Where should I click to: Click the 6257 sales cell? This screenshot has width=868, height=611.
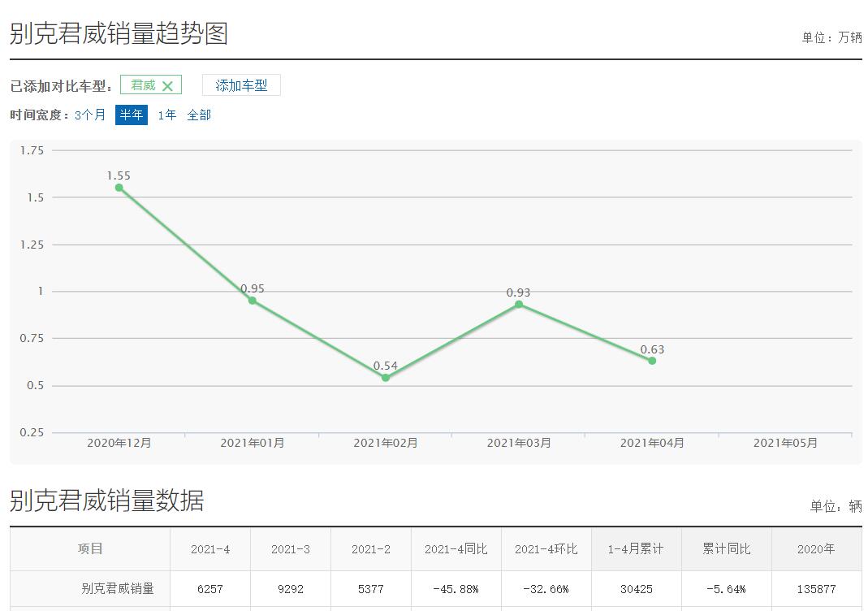pyautogui.click(x=210, y=589)
